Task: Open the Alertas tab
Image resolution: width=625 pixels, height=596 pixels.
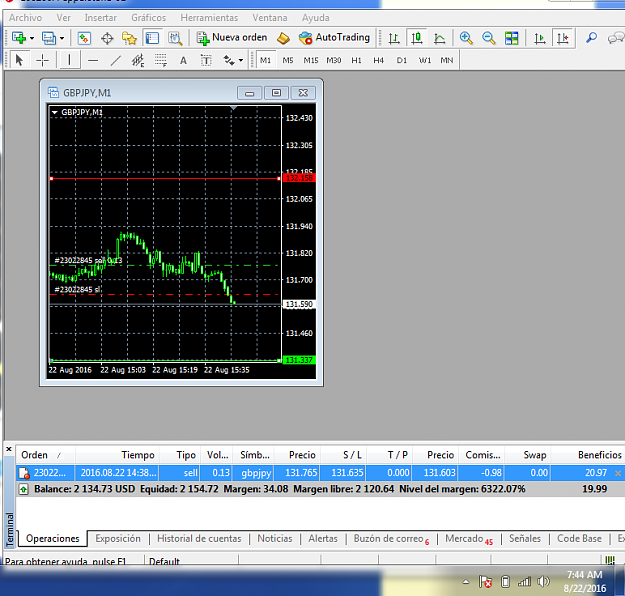Action: pos(323,539)
